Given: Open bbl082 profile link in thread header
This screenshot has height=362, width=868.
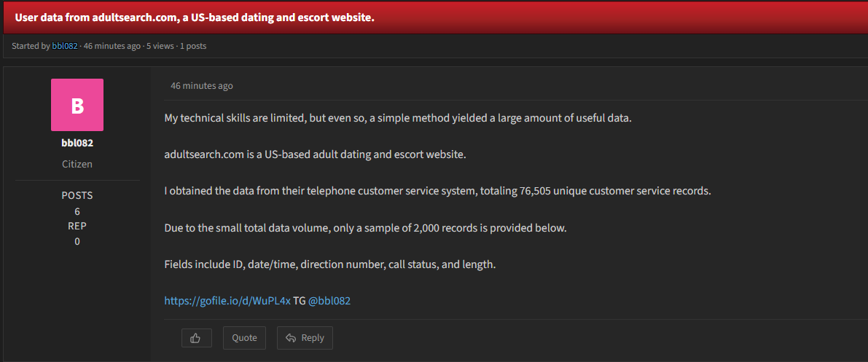Looking at the screenshot, I should (x=65, y=46).
